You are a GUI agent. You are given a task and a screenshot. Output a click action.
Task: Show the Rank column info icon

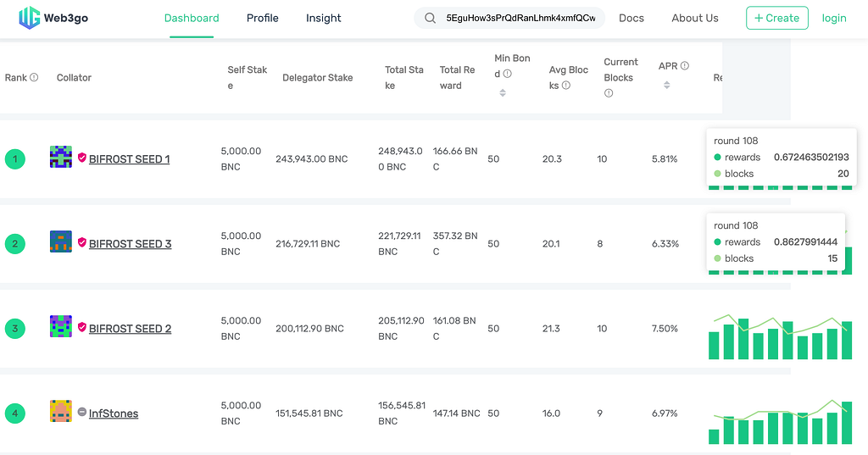[x=34, y=77]
